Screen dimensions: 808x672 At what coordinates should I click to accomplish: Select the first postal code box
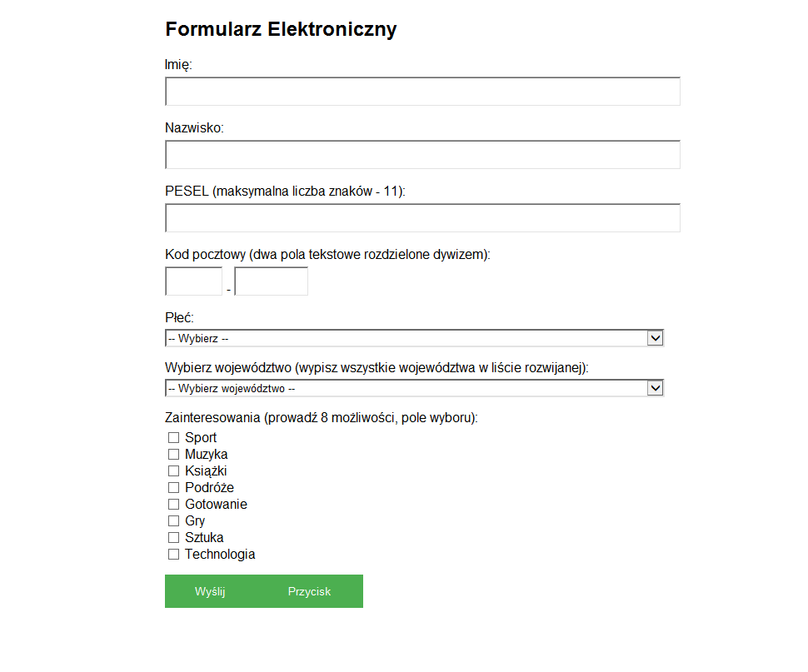point(194,281)
